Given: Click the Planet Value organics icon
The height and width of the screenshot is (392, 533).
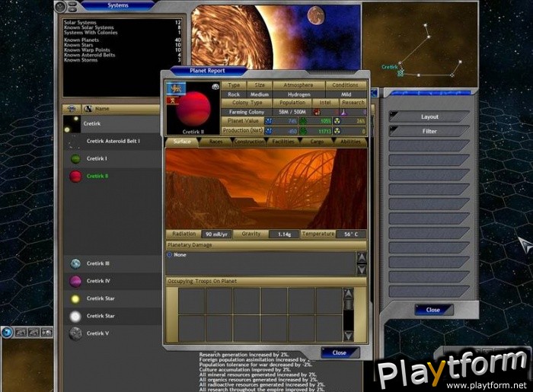Looking at the screenshot, I should (x=302, y=121).
